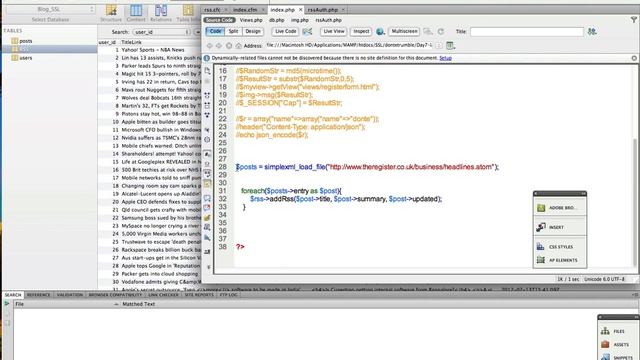Open Table Info view in Sequel Pro
The height and width of the screenshot is (360, 640).
188,13
